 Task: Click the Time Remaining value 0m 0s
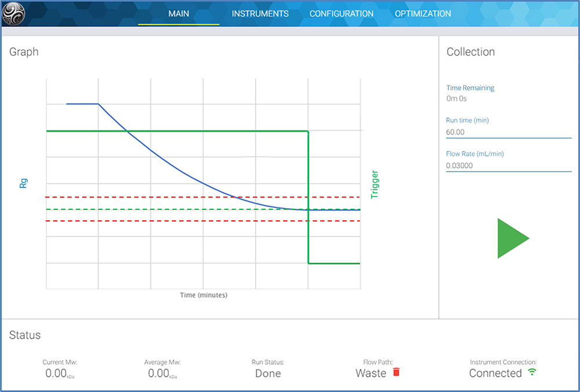point(456,99)
